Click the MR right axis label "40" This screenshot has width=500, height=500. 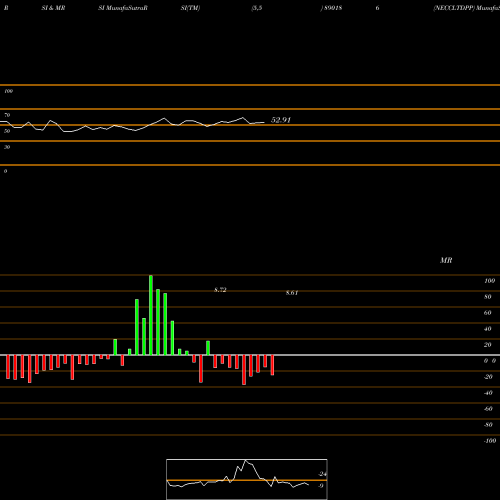pyautogui.click(x=488, y=329)
